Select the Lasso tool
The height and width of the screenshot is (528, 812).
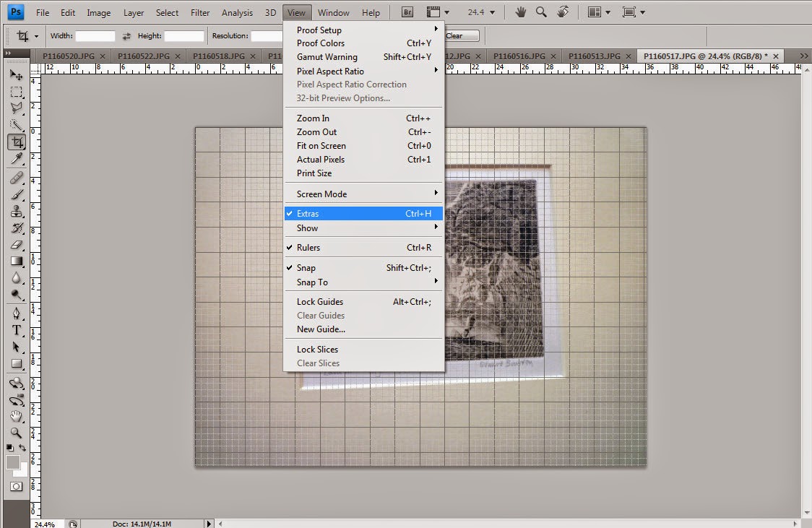point(17,108)
